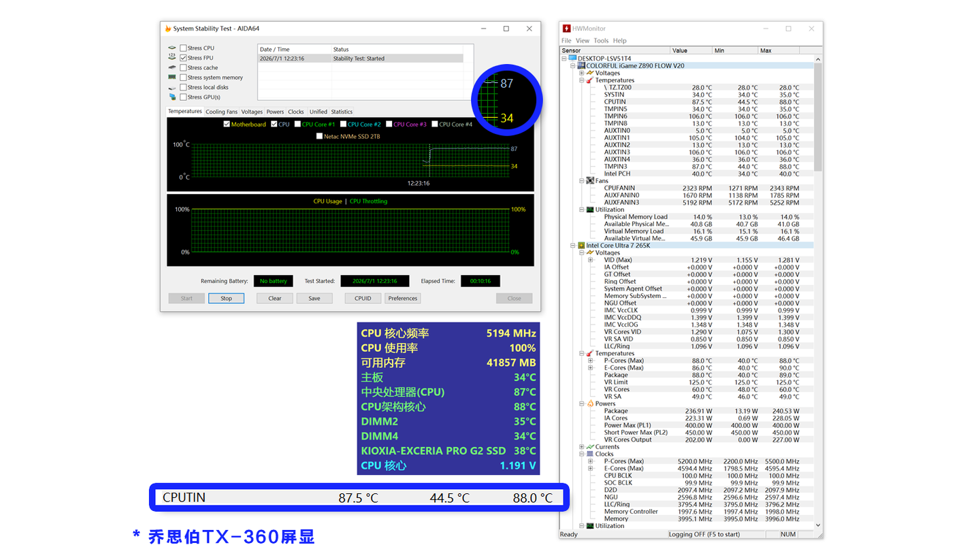Enable the Stress system memory checkbox

(183, 78)
